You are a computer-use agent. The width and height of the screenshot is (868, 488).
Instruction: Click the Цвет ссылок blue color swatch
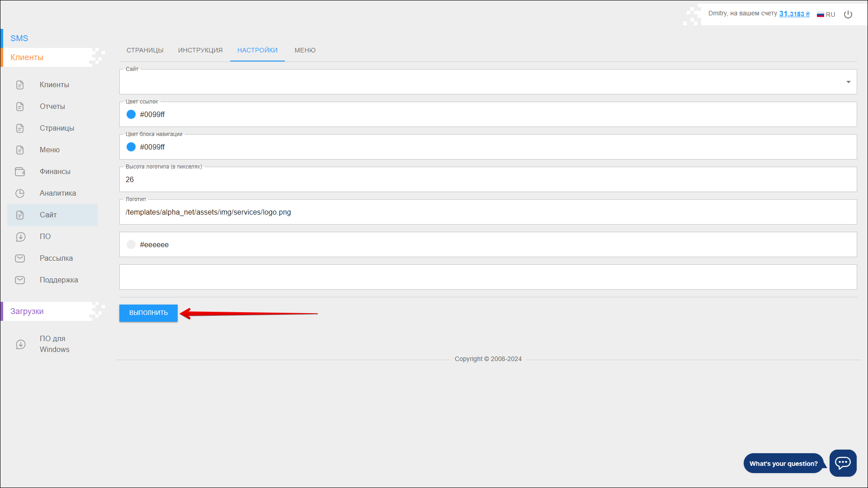pyautogui.click(x=131, y=114)
